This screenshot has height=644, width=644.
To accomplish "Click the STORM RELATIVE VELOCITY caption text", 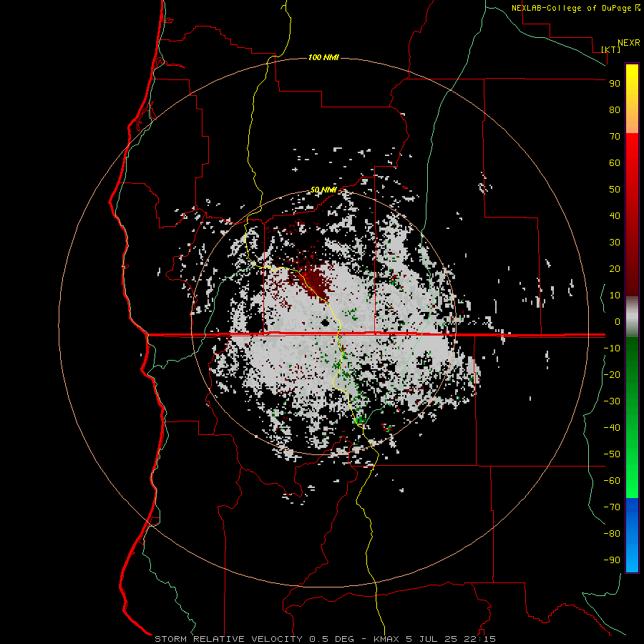I will [229, 639].
